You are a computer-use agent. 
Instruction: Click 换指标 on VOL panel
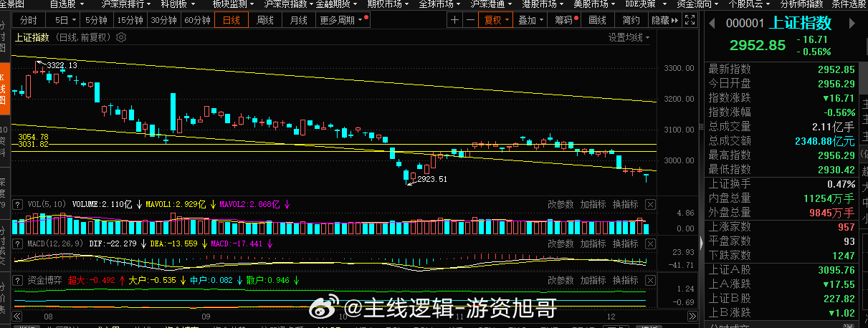click(x=625, y=204)
